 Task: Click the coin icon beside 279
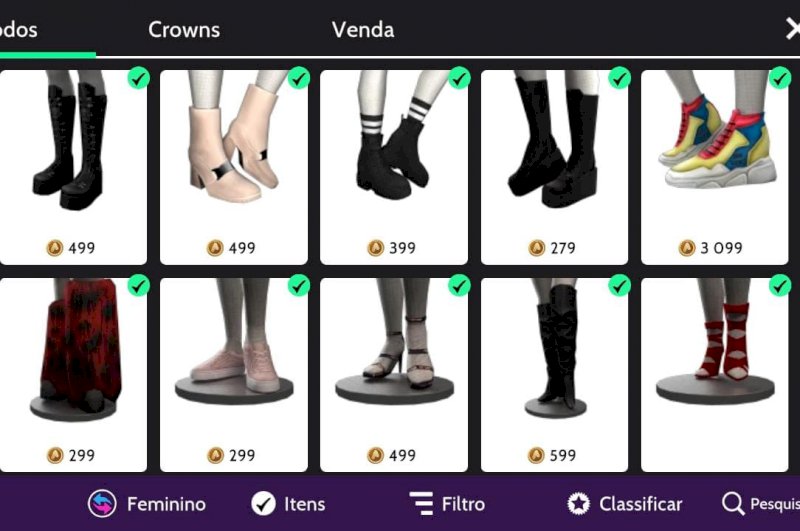click(x=536, y=248)
